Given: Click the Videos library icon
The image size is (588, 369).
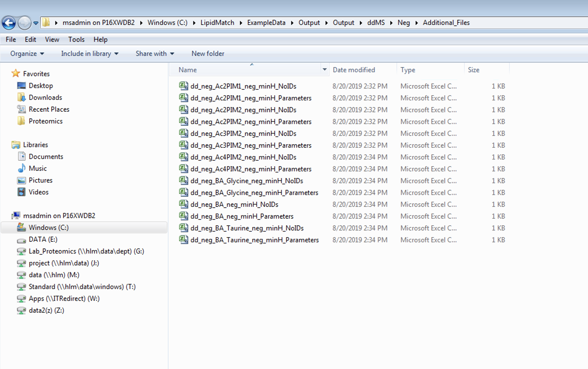Looking at the screenshot, I should 21,192.
